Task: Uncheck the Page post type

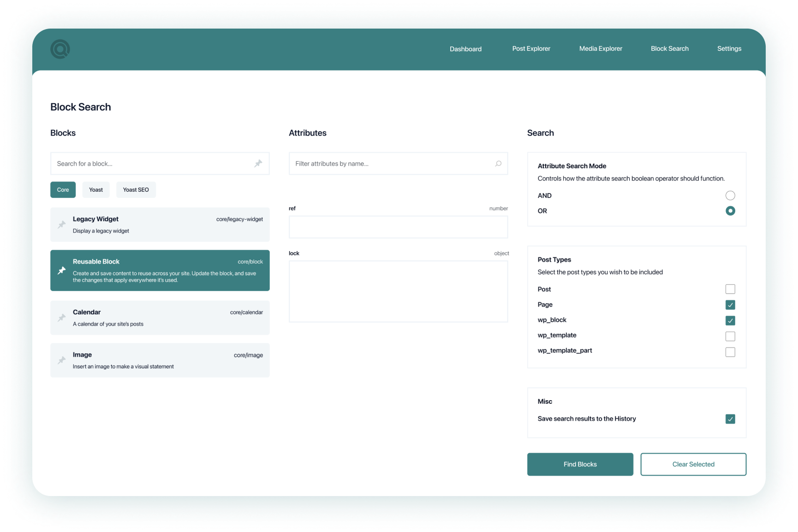Action: [x=730, y=305]
